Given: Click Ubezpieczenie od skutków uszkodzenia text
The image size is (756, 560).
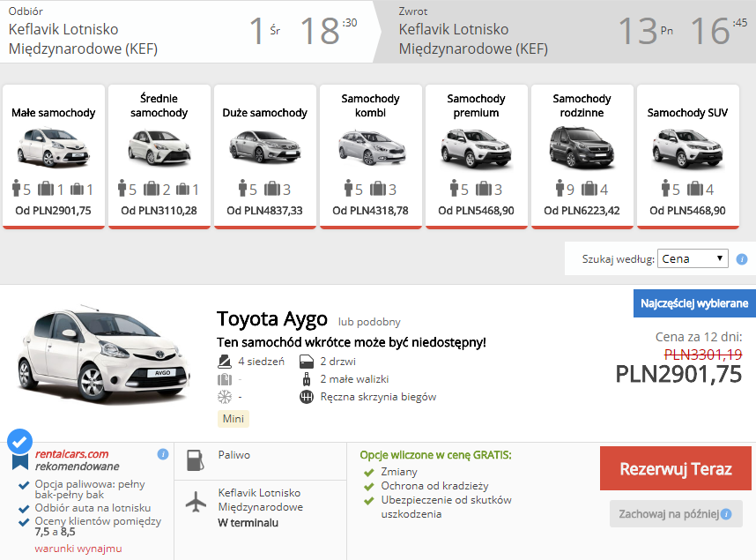Looking at the screenshot, I should 446,507.
